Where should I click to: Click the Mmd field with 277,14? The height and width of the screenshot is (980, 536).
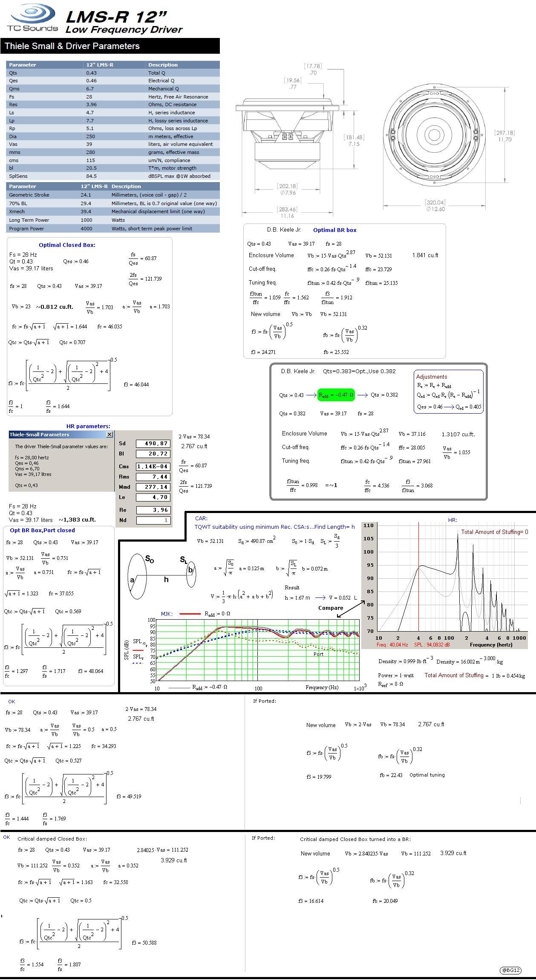(153, 487)
